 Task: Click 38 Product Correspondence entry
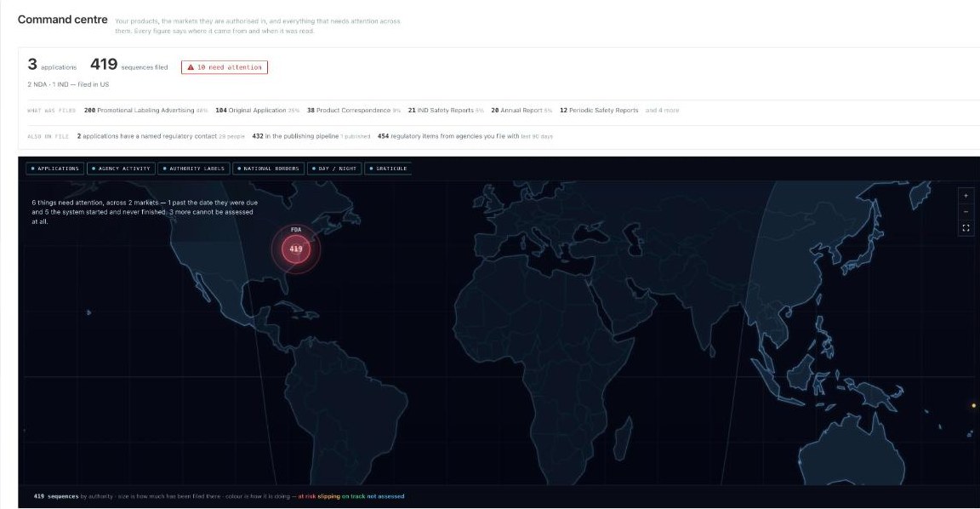[x=354, y=110]
